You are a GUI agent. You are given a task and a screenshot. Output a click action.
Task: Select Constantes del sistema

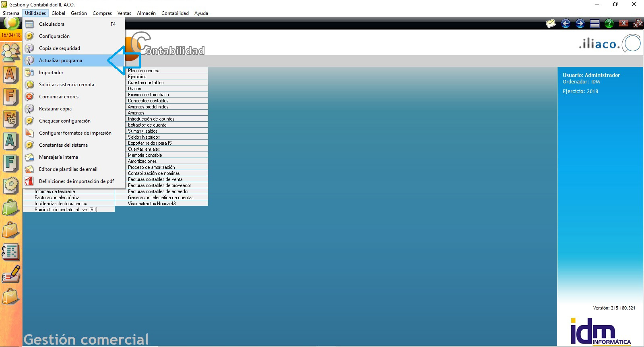tap(74, 145)
